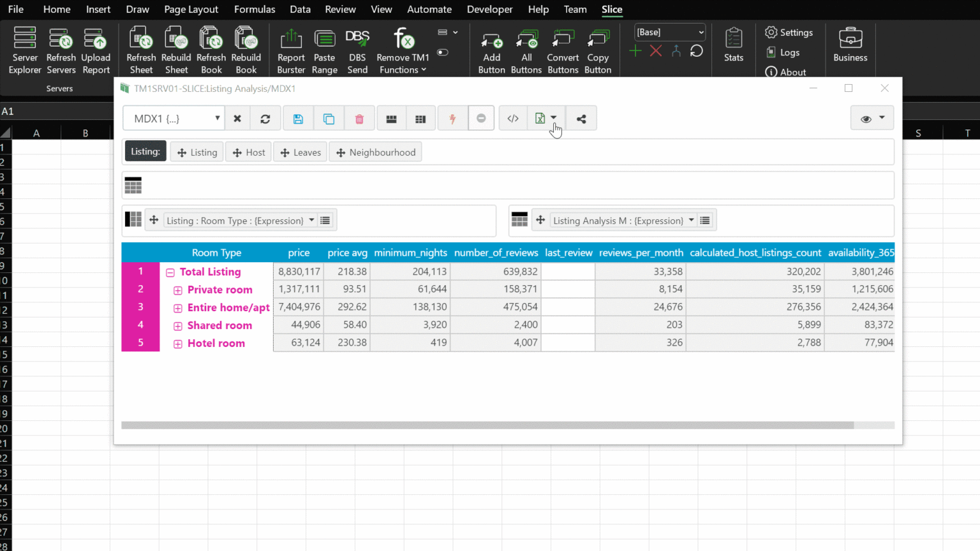Image resolution: width=980 pixels, height=551 pixels.
Task: Open the [Base] sandbox dropdown
Action: pyautogui.click(x=701, y=32)
